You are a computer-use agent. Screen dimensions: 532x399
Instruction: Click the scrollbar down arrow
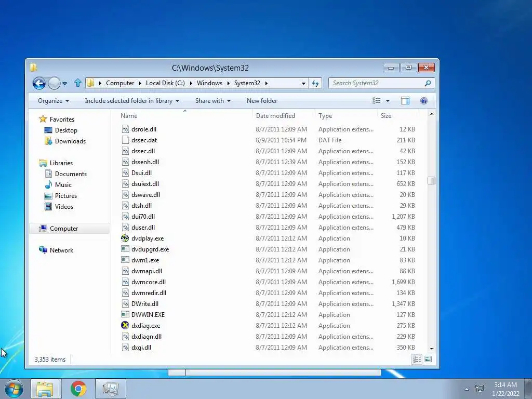pyautogui.click(x=432, y=349)
